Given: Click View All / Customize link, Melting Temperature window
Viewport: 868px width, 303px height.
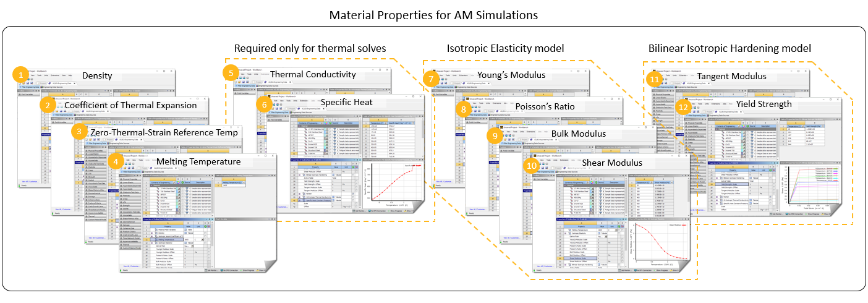Looking at the screenshot, I should (x=132, y=266).
